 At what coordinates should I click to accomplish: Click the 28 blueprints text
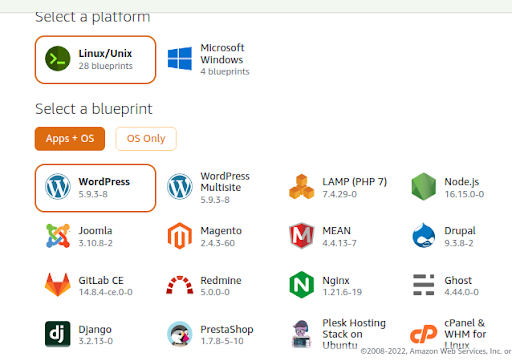[x=106, y=66]
